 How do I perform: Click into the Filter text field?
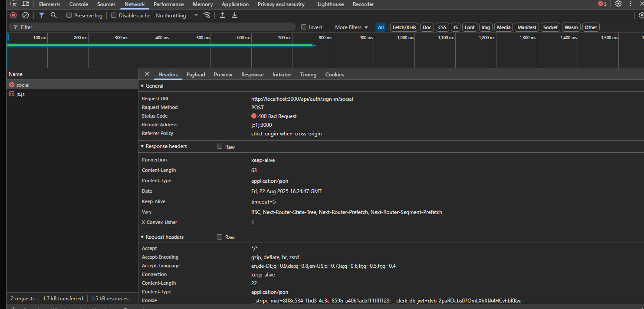[152, 27]
